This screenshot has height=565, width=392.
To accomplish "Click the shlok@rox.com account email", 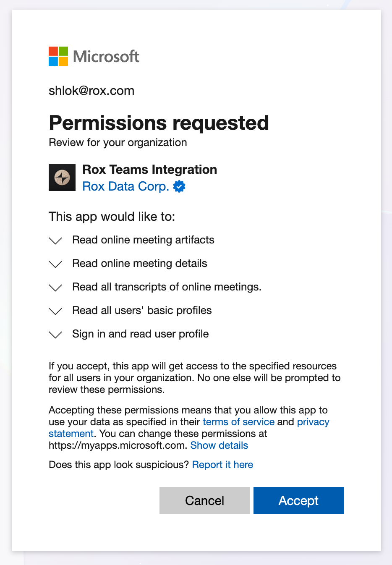I will 91,91.
